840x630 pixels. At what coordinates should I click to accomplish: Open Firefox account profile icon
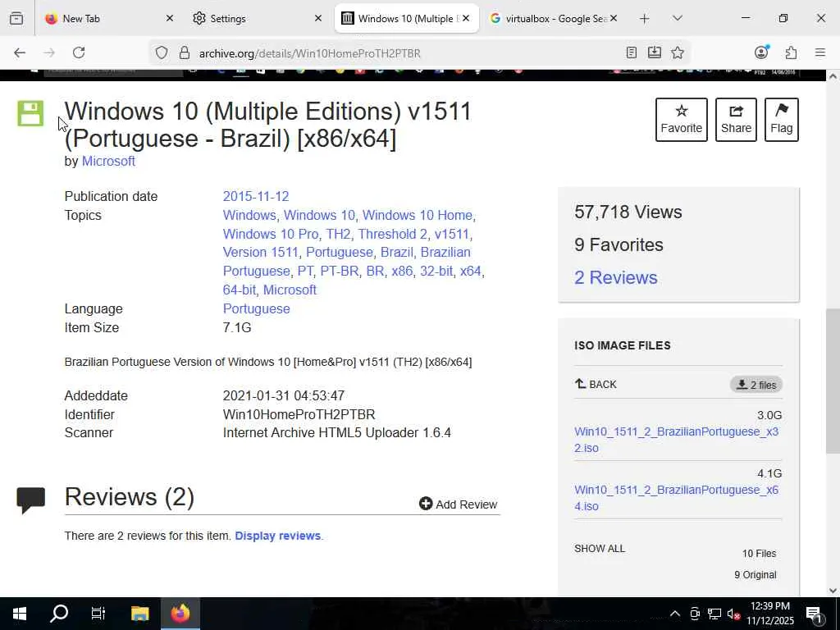[761, 52]
